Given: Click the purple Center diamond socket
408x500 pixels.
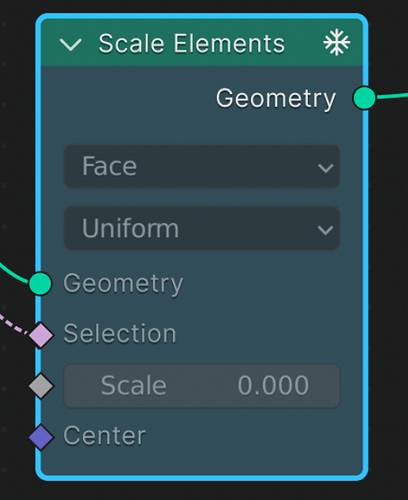Looking at the screenshot, I should [x=41, y=437].
